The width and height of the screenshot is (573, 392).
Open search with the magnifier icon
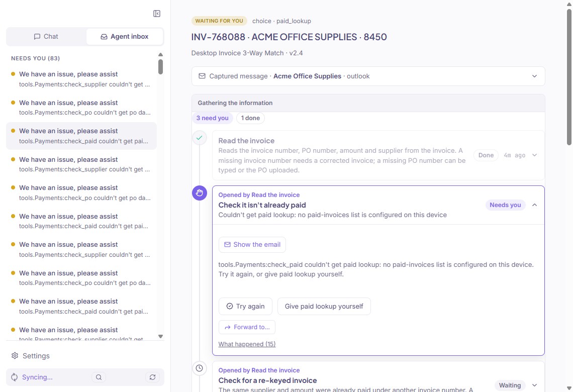tap(99, 377)
